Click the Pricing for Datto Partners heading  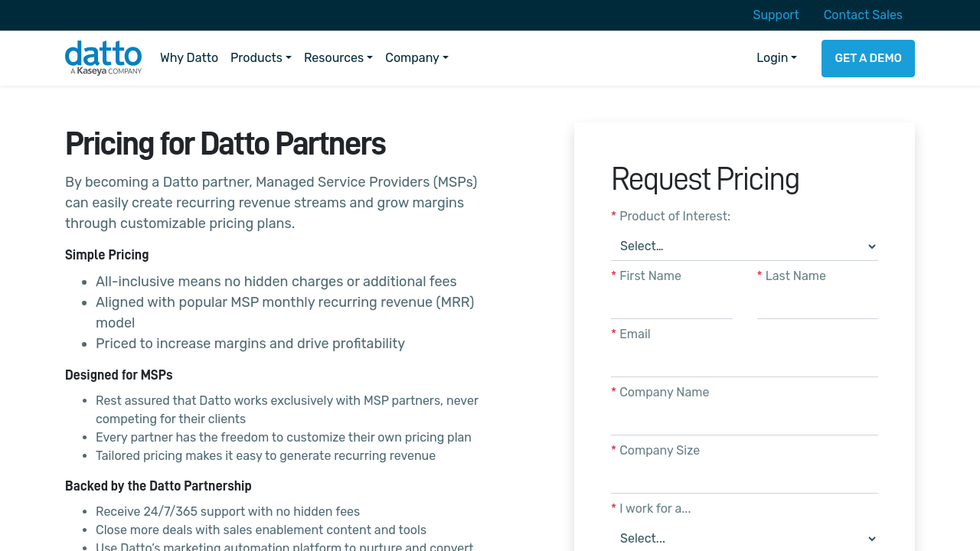(225, 144)
